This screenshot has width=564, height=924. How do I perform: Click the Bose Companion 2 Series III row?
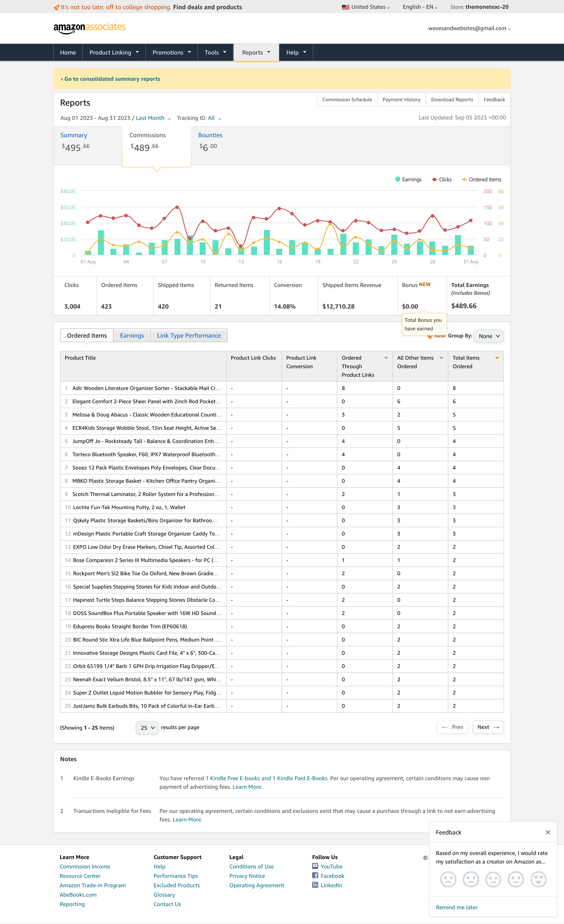(282, 560)
